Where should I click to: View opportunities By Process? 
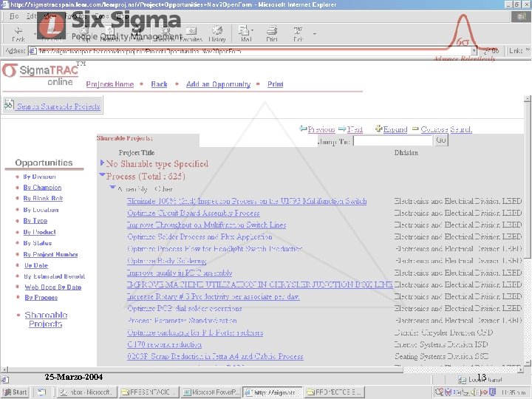[41, 298]
